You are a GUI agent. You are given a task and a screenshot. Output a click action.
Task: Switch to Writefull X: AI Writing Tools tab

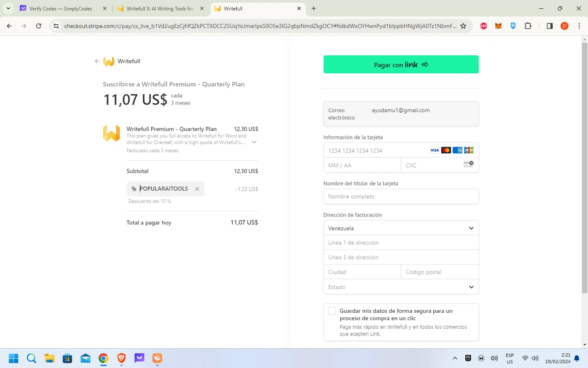[160, 8]
